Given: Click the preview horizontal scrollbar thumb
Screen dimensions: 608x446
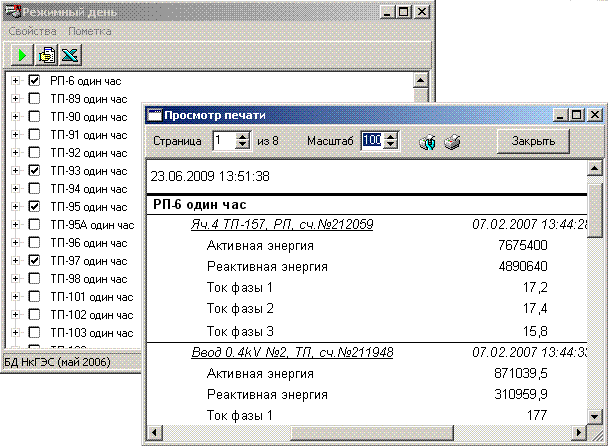Looking at the screenshot, I should pos(372,432).
